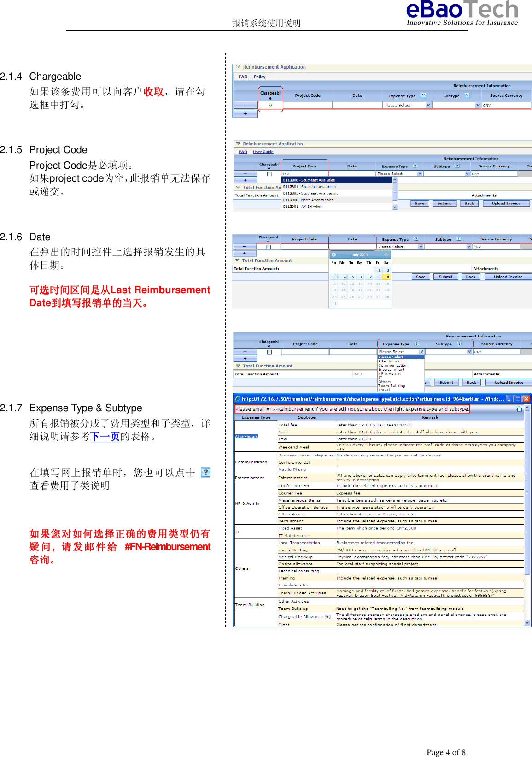
Task: Click the Hotel fee subtype cell
Action: point(306,425)
